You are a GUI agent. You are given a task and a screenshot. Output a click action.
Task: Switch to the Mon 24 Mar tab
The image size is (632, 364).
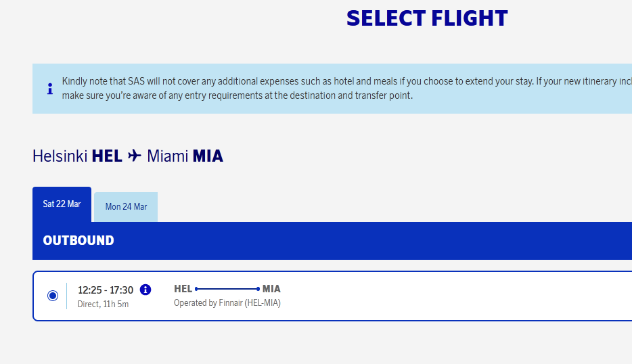[x=126, y=207]
